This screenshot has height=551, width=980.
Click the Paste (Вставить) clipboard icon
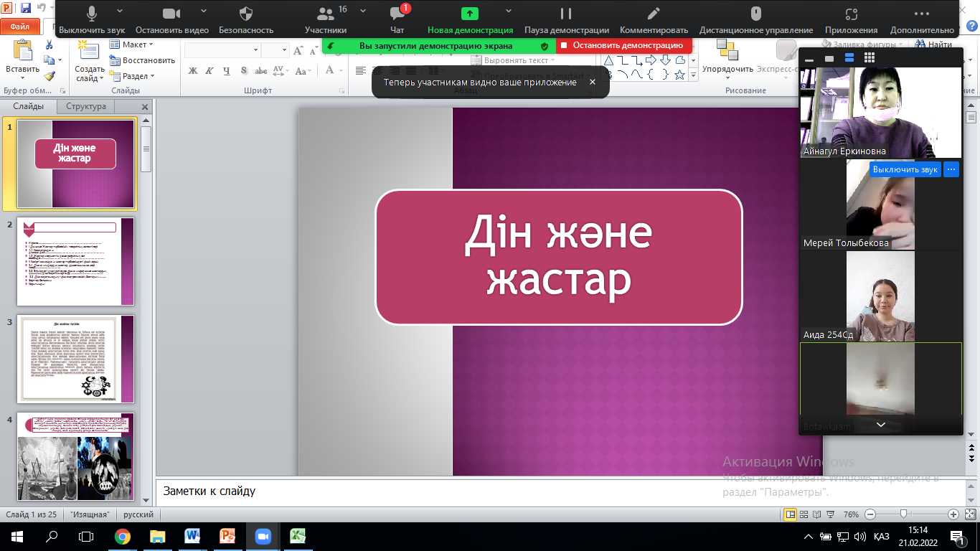pos(23,51)
